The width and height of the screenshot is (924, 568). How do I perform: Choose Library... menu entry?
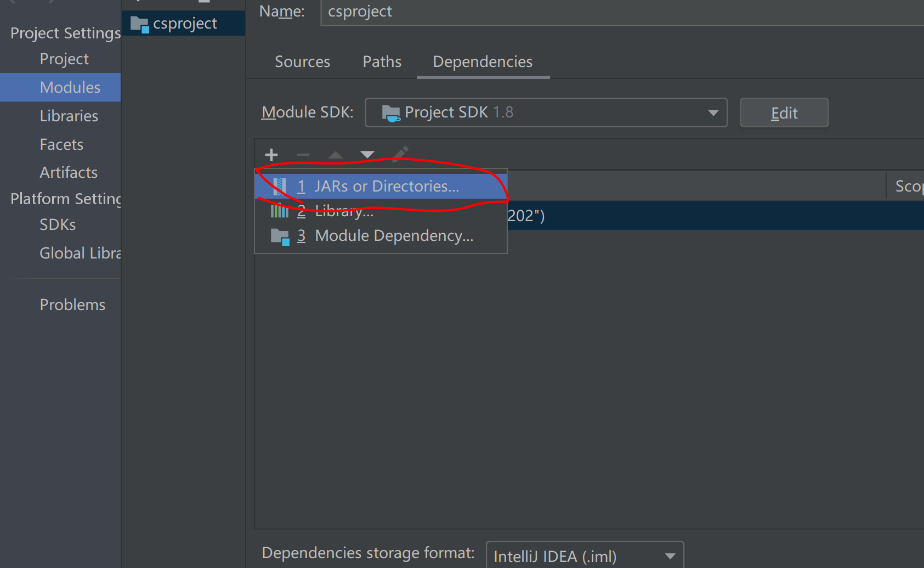click(x=381, y=211)
